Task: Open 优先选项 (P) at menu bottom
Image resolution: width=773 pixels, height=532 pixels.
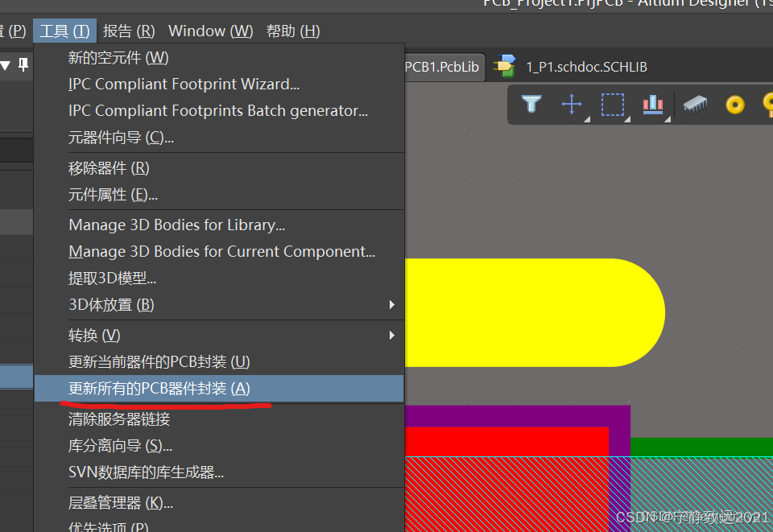Action: click(x=219, y=525)
